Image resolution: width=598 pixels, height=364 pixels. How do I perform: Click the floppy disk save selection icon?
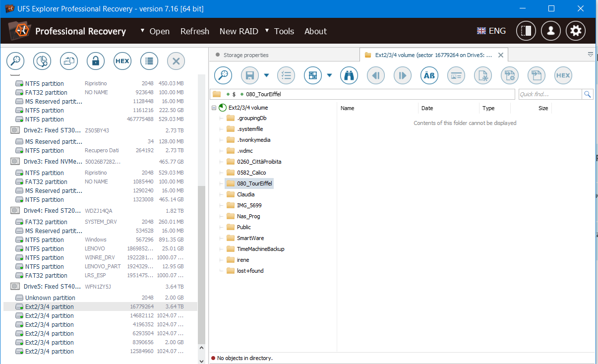(x=250, y=75)
